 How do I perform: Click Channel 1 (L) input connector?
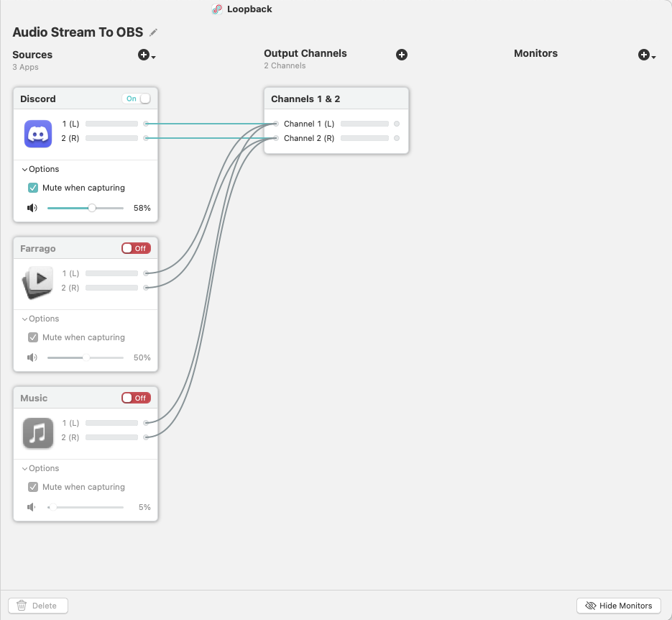[276, 124]
